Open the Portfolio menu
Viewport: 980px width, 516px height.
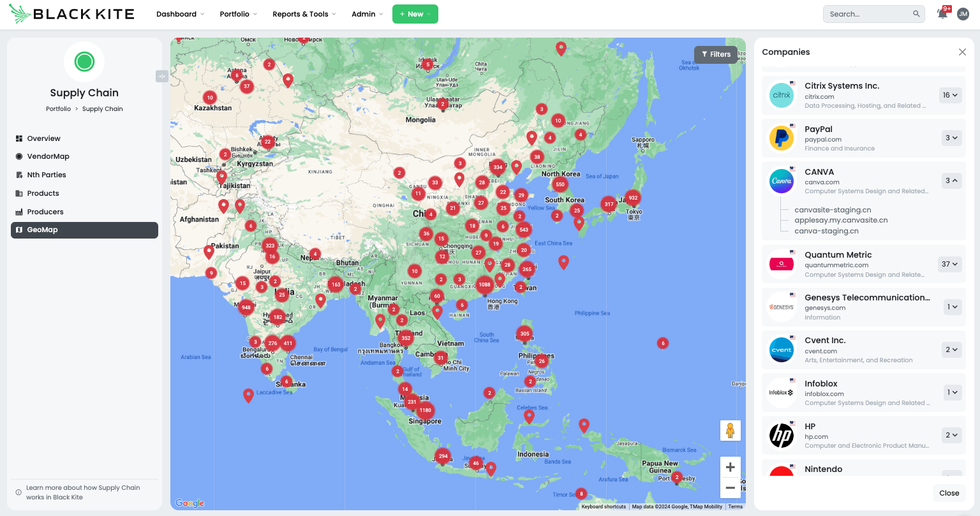pos(238,13)
